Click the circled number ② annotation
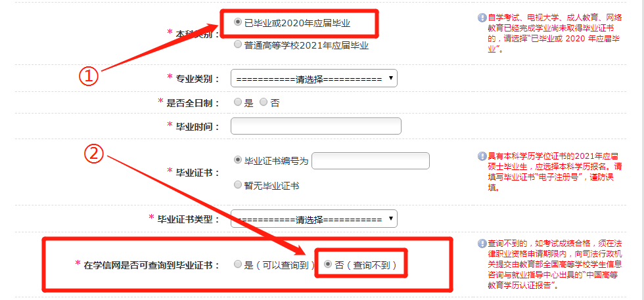Screen dimensions: 644x300 pyautogui.click(x=94, y=154)
